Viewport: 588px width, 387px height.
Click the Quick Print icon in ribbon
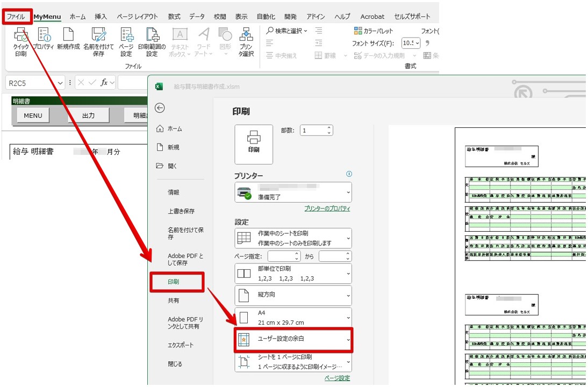[21, 42]
